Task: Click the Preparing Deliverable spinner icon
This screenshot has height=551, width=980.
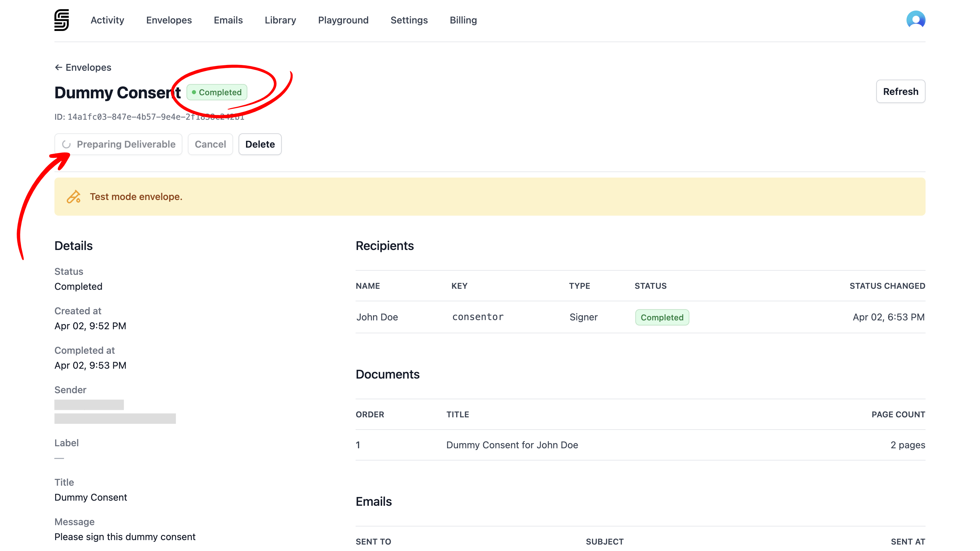Action: point(67,145)
